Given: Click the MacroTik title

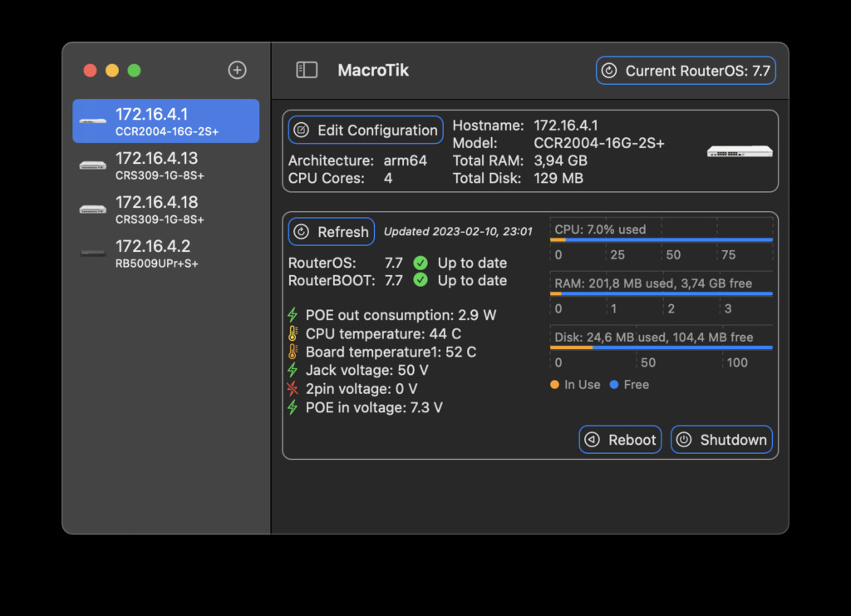Looking at the screenshot, I should 373,70.
